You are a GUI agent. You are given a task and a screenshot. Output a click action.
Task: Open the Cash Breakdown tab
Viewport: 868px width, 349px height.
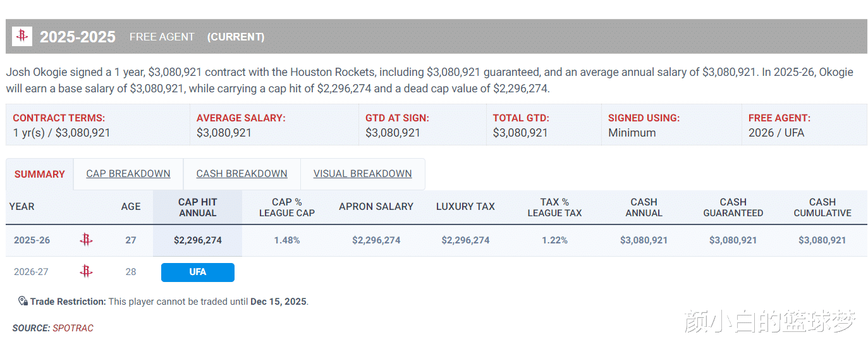[241, 174]
